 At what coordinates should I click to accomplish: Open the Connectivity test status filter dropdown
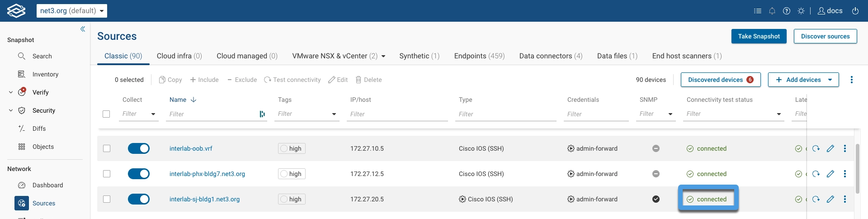point(779,114)
